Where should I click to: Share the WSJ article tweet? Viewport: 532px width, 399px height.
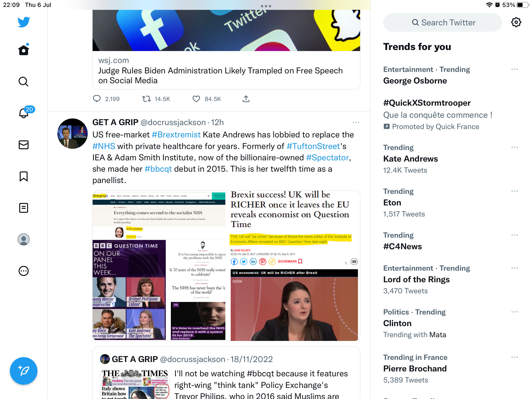click(246, 99)
